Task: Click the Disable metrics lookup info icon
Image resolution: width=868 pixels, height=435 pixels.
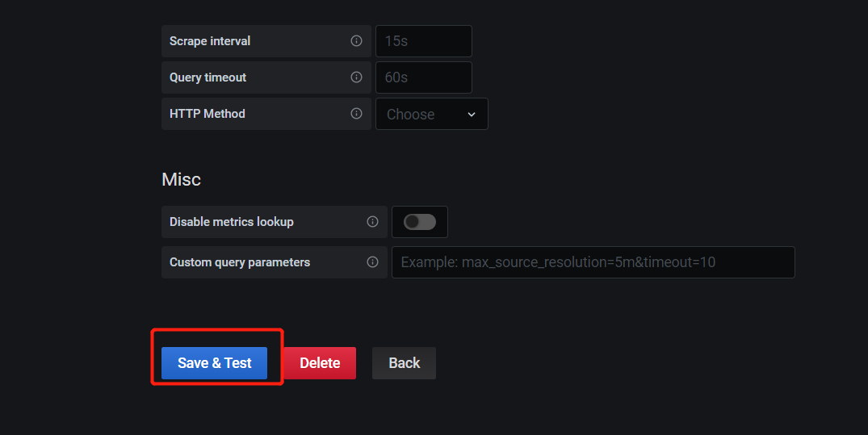Action: (x=372, y=221)
